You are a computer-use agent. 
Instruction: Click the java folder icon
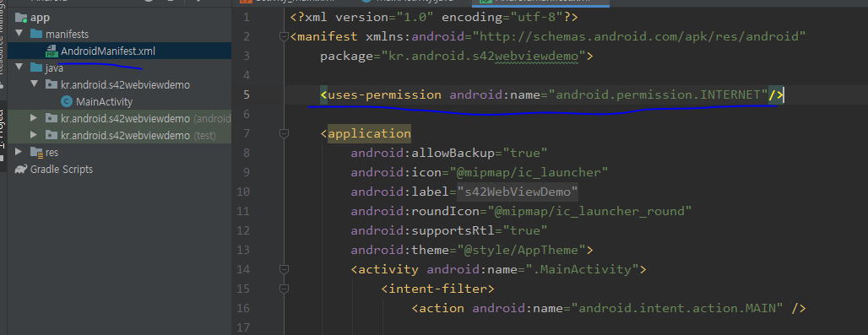tap(36, 68)
